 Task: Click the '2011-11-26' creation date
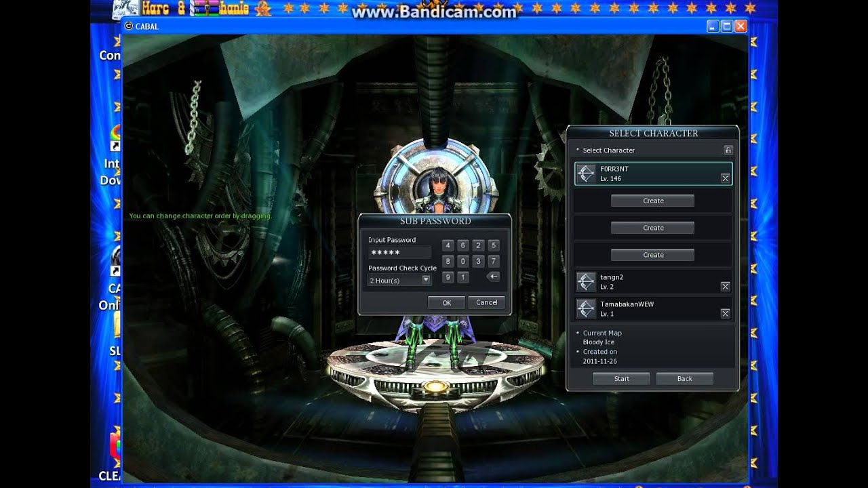tap(600, 361)
